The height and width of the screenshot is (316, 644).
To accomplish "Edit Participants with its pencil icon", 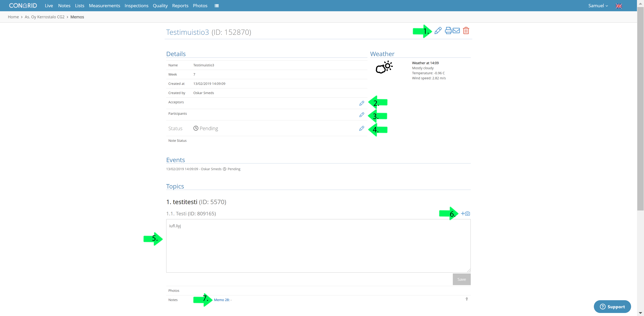I will (x=362, y=115).
